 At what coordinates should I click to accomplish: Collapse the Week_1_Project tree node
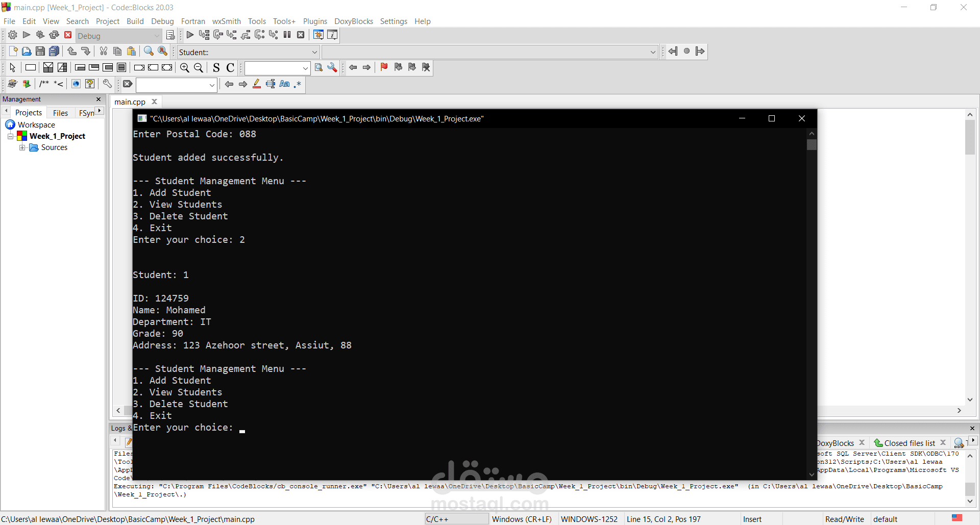[x=10, y=136]
